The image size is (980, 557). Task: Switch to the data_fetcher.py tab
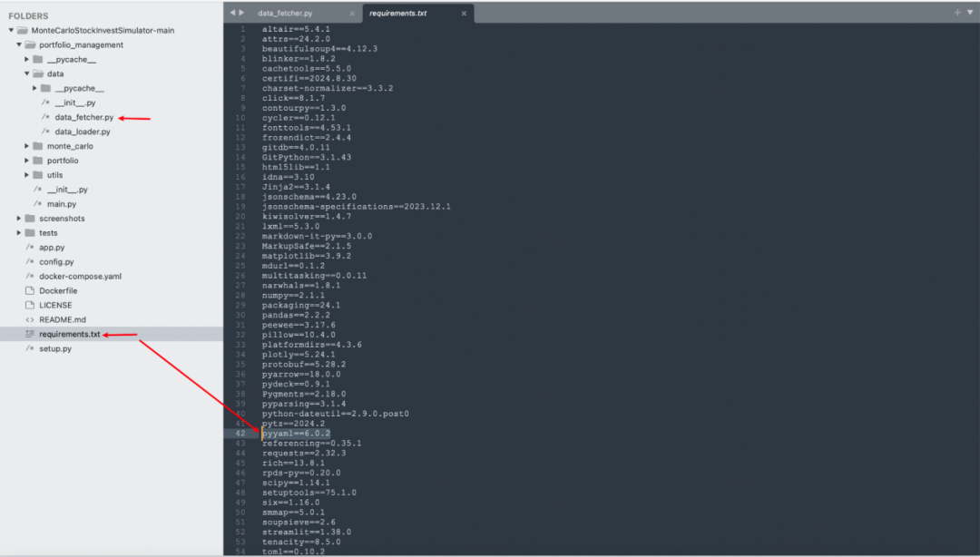[285, 14]
